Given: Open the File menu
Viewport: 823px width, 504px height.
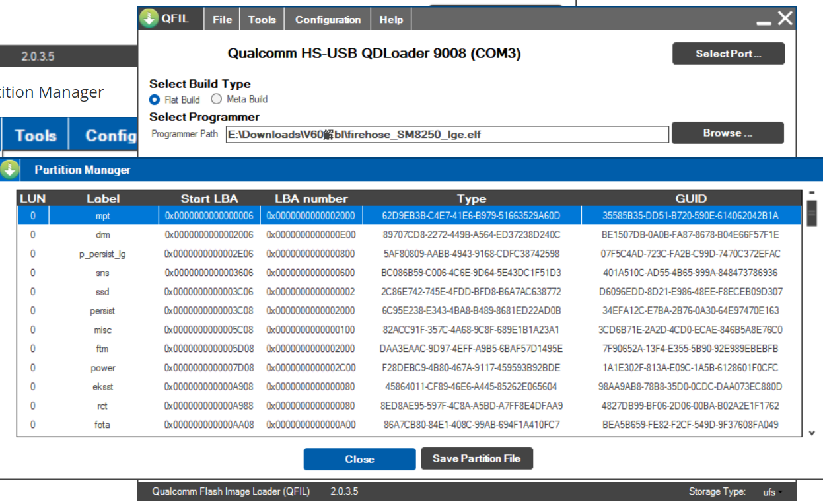Looking at the screenshot, I should 222,20.
